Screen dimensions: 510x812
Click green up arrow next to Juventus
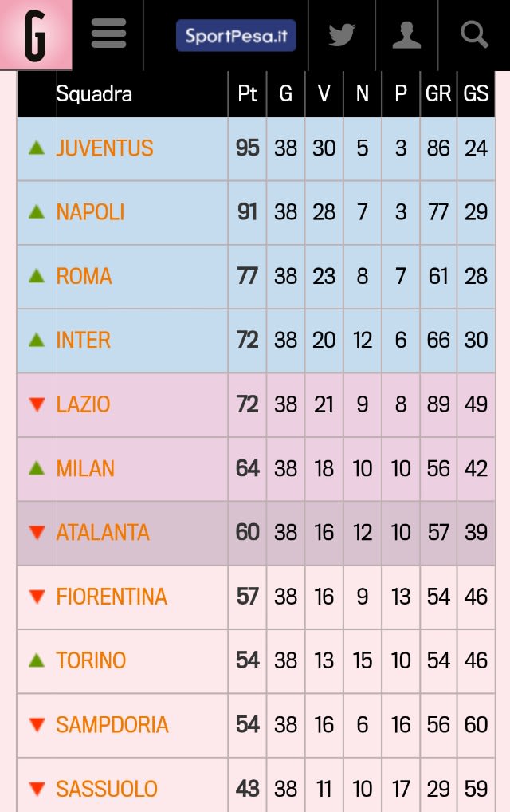click(x=36, y=148)
